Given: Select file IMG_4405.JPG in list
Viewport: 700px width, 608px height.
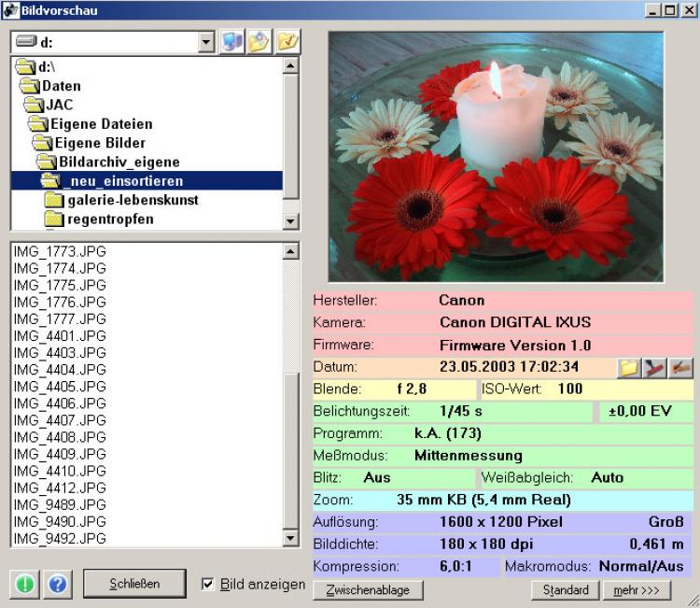Looking at the screenshot, I should (60, 386).
